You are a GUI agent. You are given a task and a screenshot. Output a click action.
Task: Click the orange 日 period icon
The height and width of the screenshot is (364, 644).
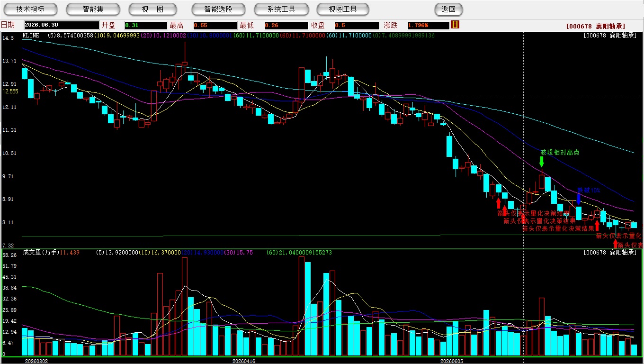pos(455,25)
